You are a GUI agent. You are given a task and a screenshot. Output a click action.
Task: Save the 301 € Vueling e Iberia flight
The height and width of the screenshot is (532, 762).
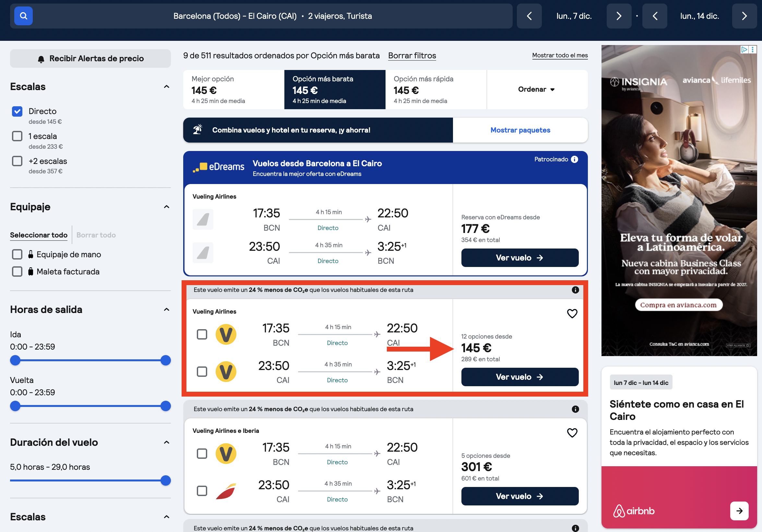pos(572,433)
